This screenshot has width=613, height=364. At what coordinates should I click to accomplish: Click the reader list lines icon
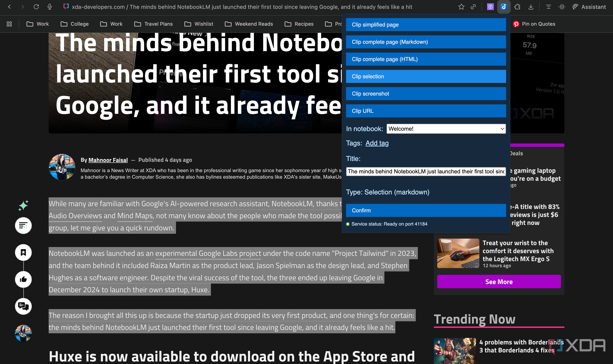(548, 7)
